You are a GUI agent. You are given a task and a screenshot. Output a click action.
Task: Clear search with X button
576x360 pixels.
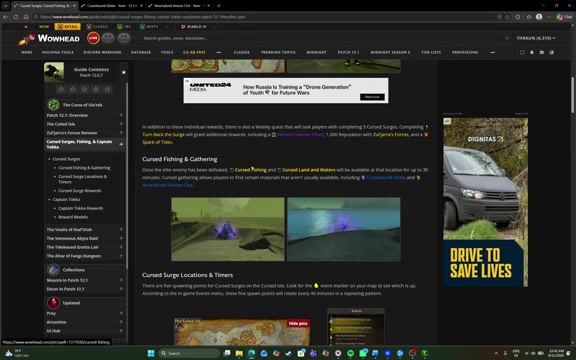coord(507,38)
